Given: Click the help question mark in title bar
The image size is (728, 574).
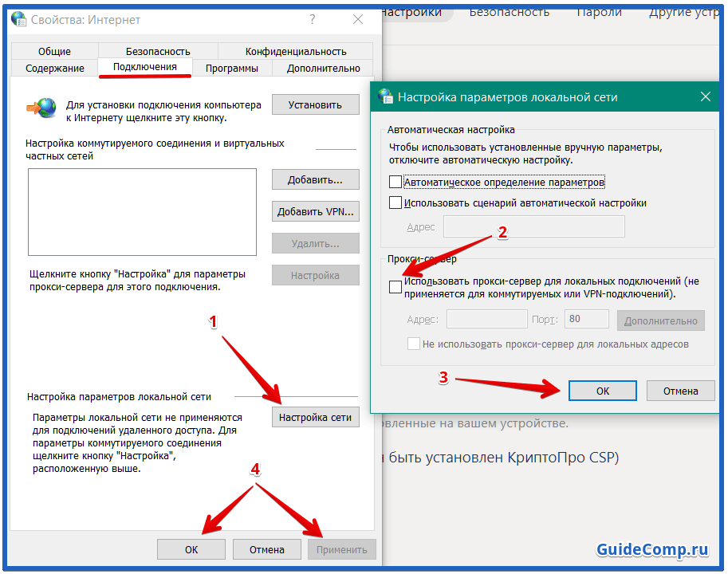Looking at the screenshot, I should (313, 19).
